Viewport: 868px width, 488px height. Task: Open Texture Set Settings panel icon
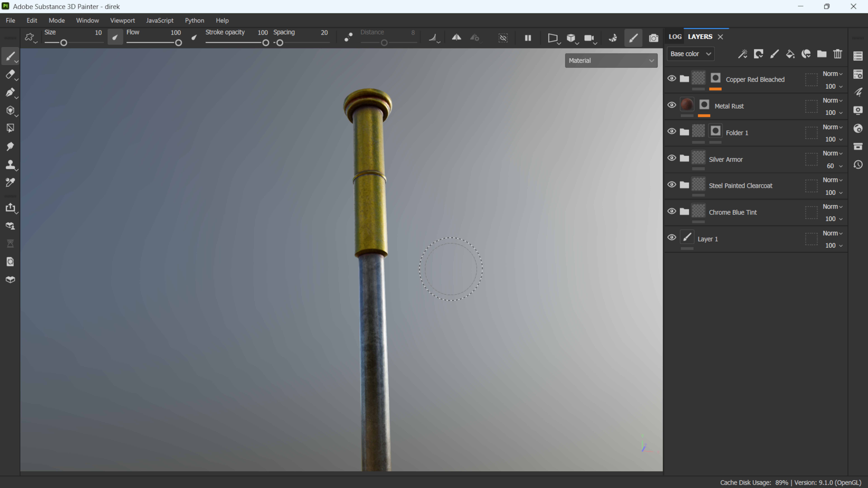[858, 74]
